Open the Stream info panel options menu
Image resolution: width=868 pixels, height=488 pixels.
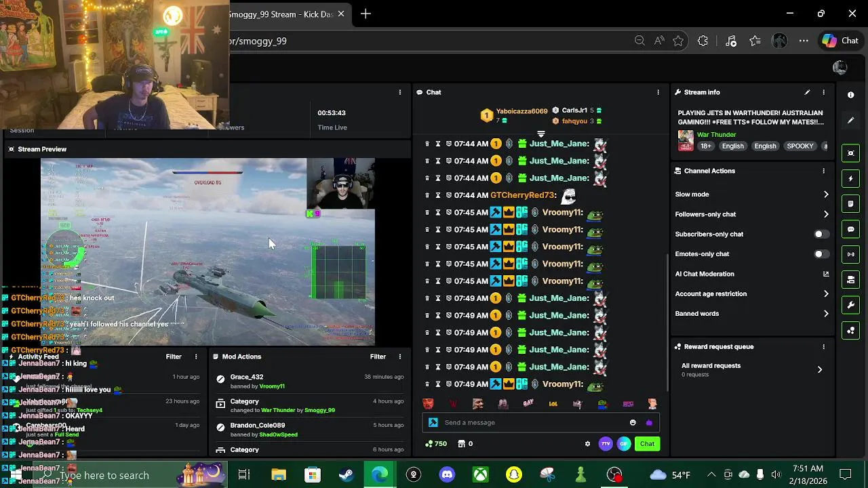[x=824, y=92]
